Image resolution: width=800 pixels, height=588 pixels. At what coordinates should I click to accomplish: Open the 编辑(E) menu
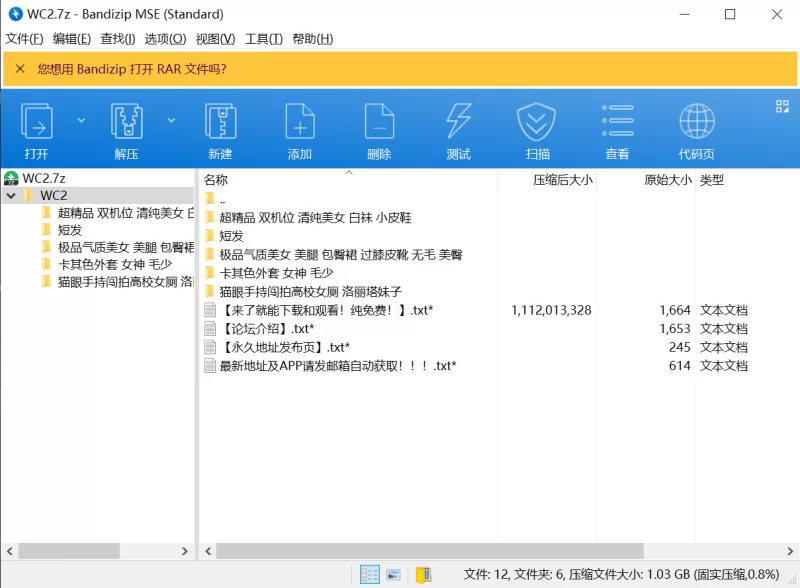point(71,39)
